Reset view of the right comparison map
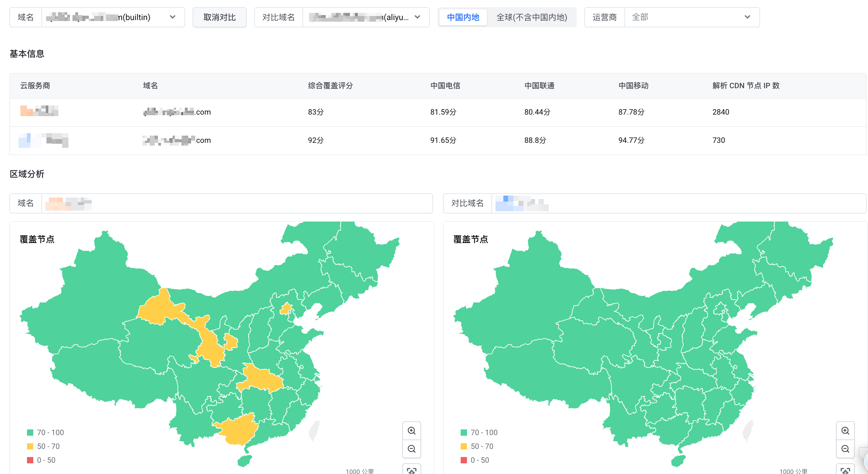This screenshot has width=868, height=474. pyautogui.click(x=845, y=470)
